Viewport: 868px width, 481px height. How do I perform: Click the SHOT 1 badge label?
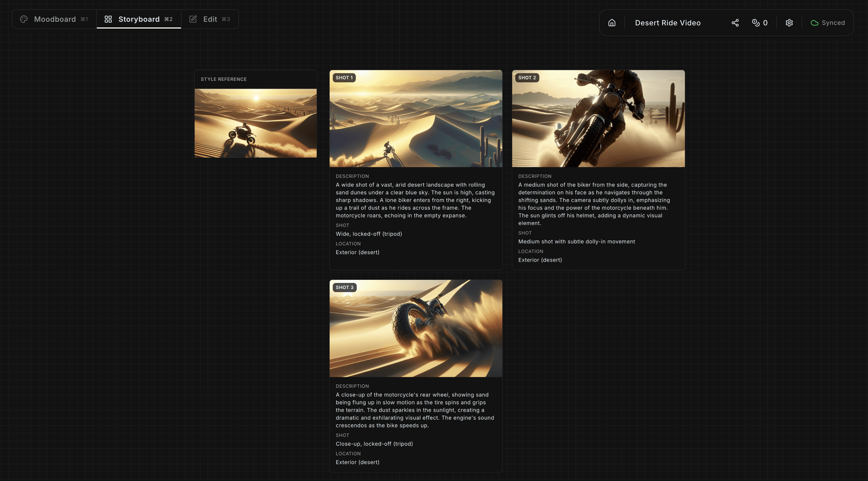(344, 78)
